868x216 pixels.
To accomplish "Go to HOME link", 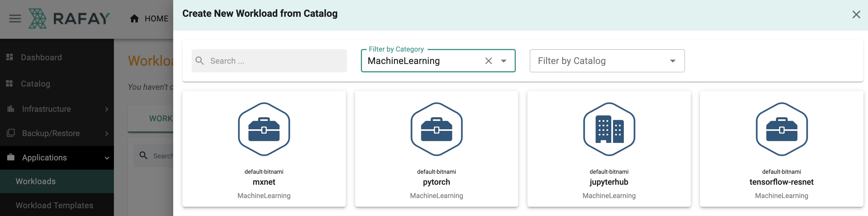I will coord(156,19).
